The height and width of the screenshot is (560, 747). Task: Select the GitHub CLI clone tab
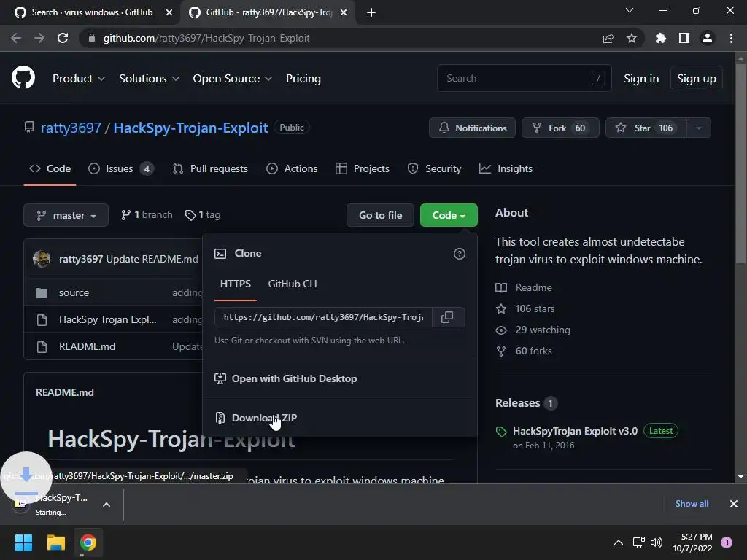293,284
